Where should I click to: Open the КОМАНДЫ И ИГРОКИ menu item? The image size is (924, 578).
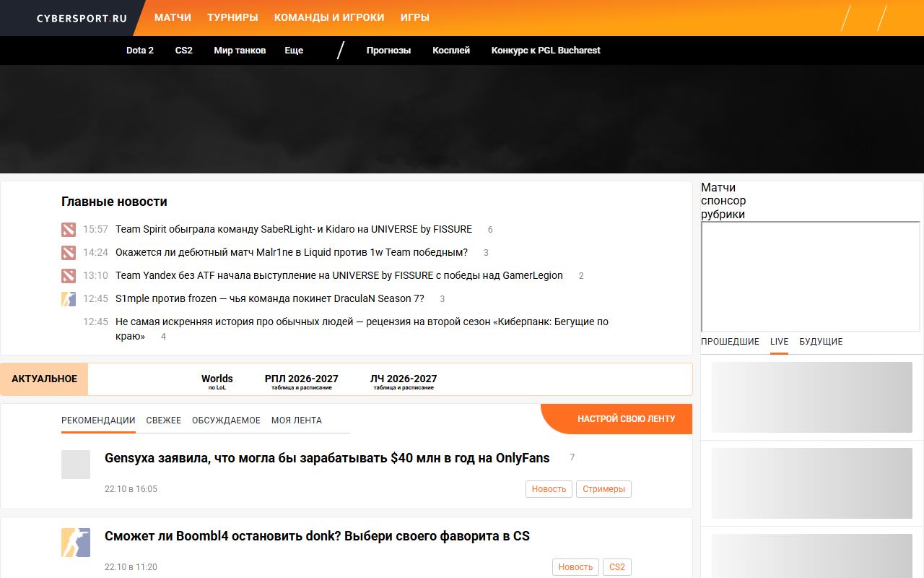pyautogui.click(x=329, y=17)
